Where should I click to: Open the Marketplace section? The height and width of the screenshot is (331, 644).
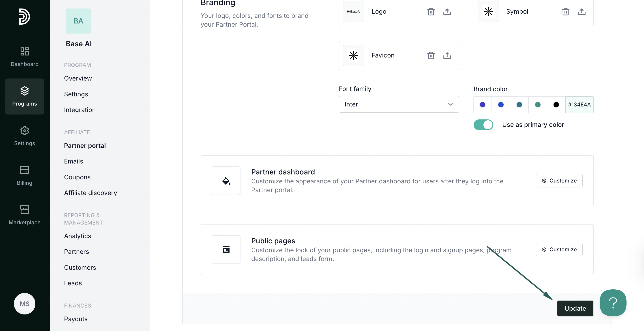[x=24, y=215]
